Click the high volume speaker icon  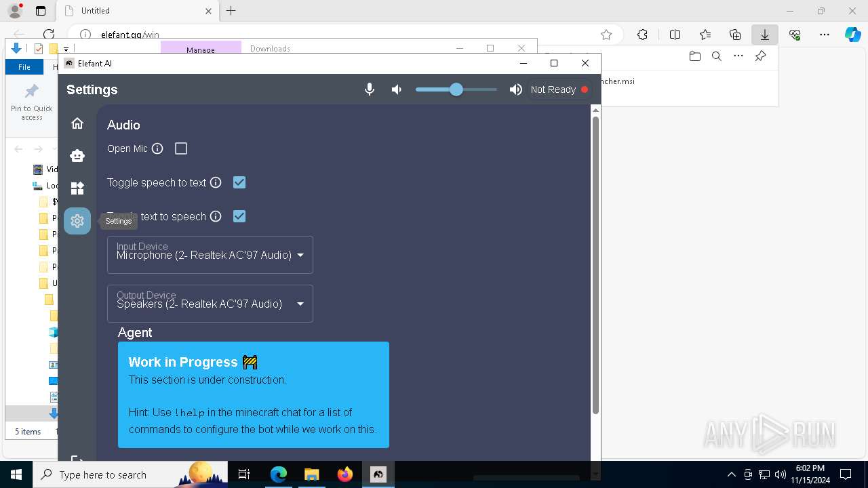pyautogui.click(x=516, y=89)
